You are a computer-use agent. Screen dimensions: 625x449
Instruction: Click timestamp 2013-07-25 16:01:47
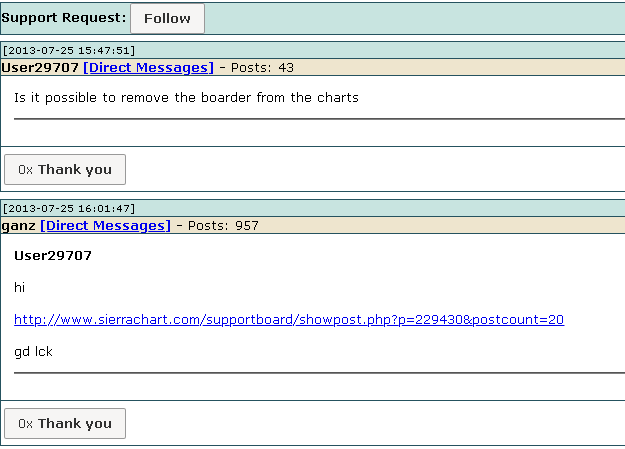pos(69,208)
